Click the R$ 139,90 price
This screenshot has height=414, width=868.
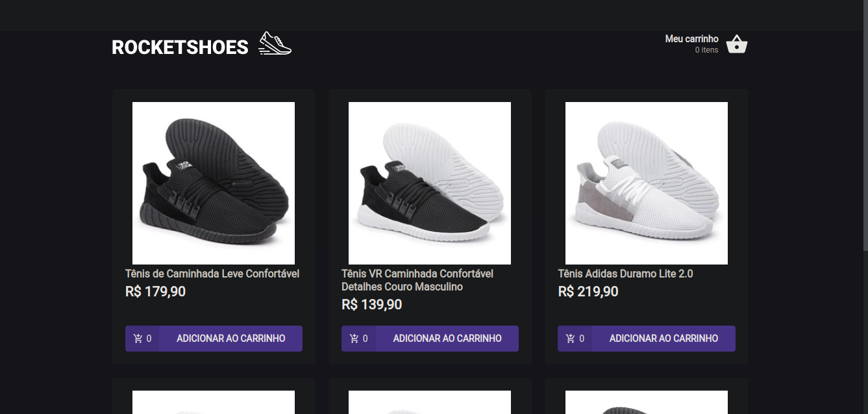click(x=371, y=305)
